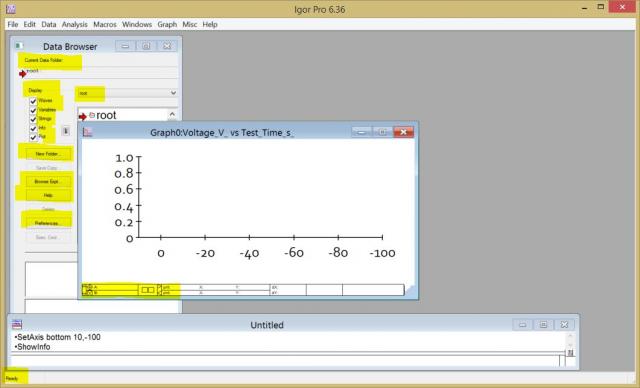The height and width of the screenshot is (388, 640).
Task: Open the Graph menu
Action: click(x=167, y=24)
